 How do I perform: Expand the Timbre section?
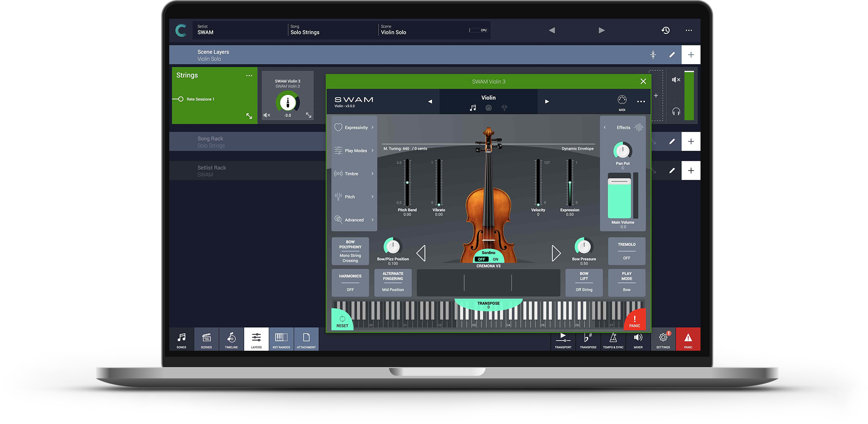click(x=354, y=174)
